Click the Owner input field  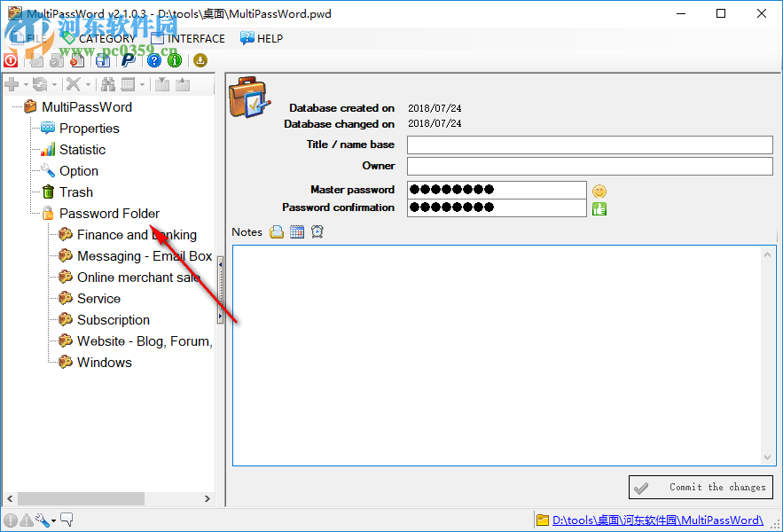(589, 165)
